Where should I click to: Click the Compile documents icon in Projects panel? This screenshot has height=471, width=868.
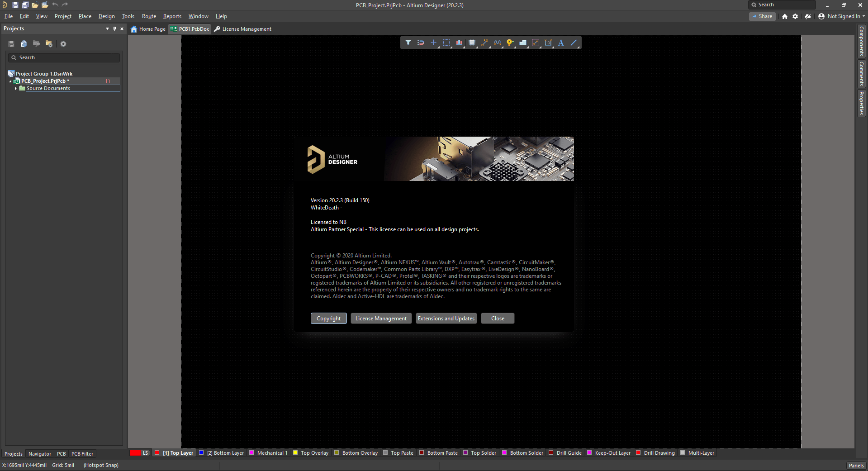[24, 44]
